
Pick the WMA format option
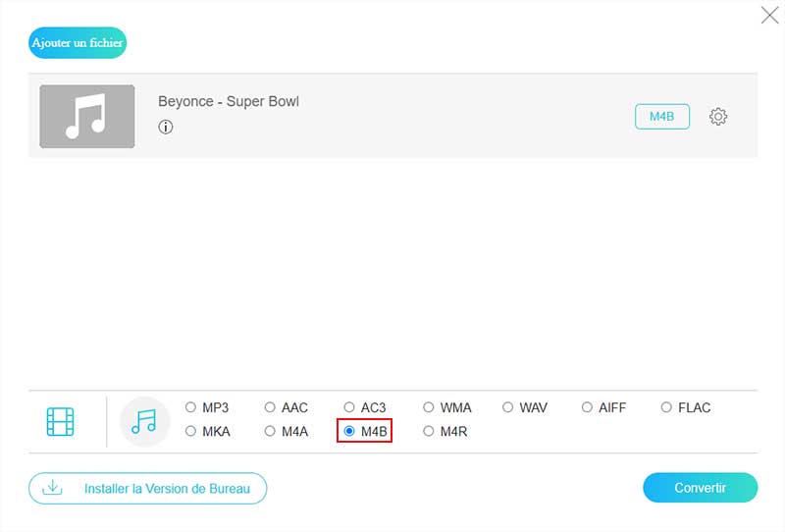(430, 407)
